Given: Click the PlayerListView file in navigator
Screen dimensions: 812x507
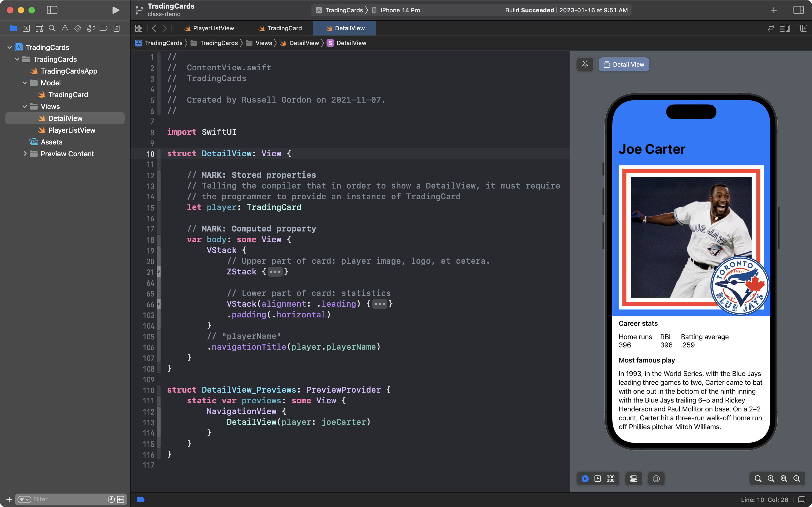Looking at the screenshot, I should [x=72, y=130].
